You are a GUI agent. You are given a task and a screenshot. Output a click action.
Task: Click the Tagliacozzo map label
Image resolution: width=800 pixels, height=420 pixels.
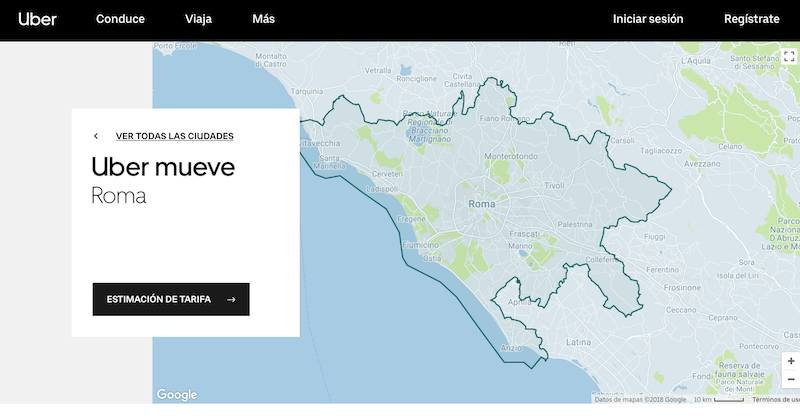pos(661,151)
